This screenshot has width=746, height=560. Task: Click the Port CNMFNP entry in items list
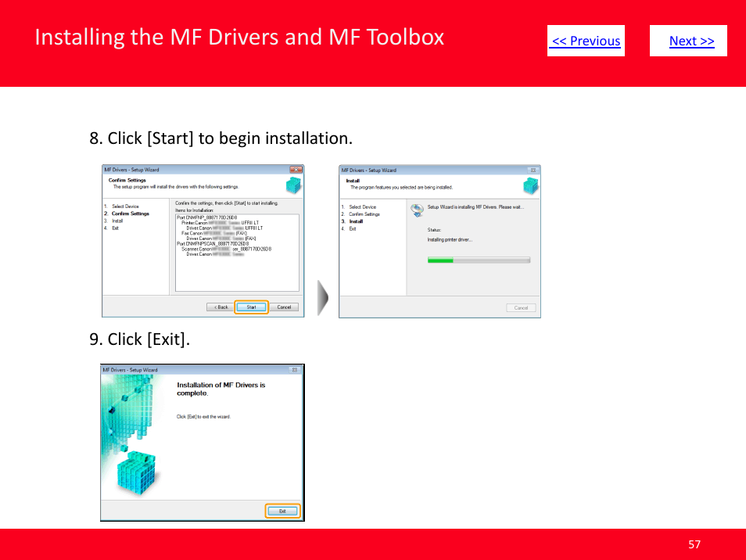(x=207, y=217)
